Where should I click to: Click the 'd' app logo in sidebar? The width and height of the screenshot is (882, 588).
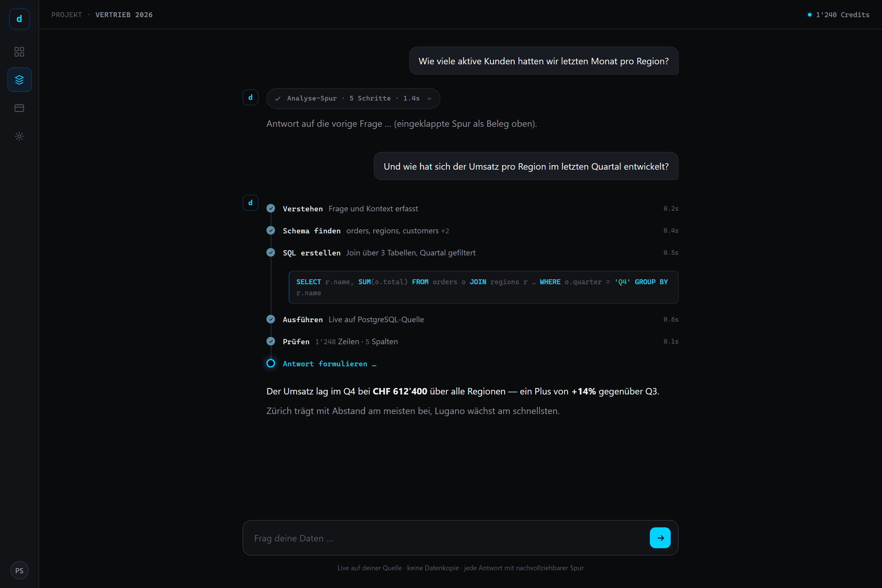pos(19,19)
